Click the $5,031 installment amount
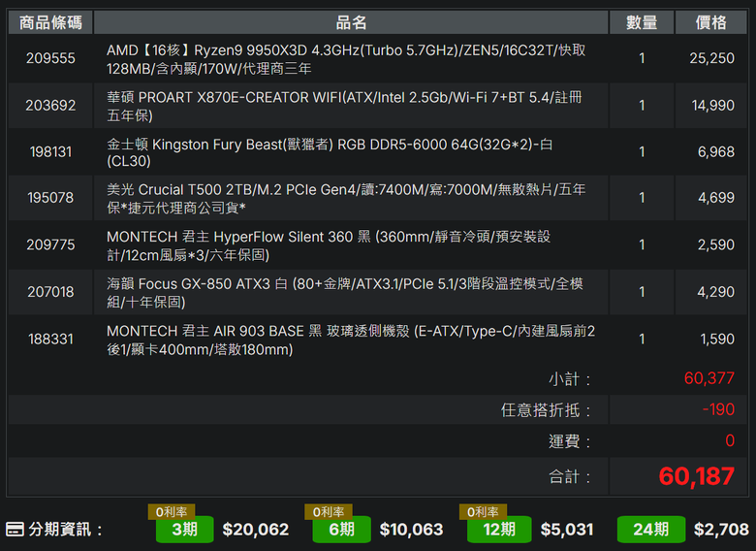Screen dimensions: 756x551 [567, 530]
